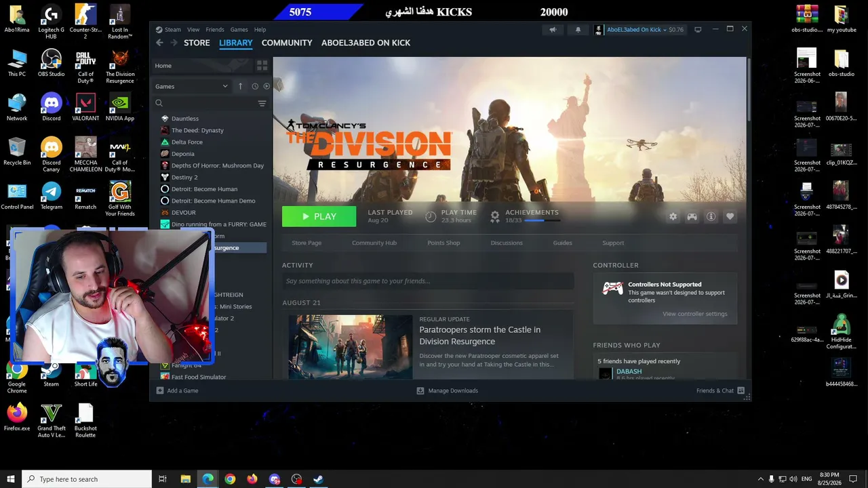Show recent games clock filter
Image resolution: width=868 pixels, height=488 pixels.
[x=255, y=86]
